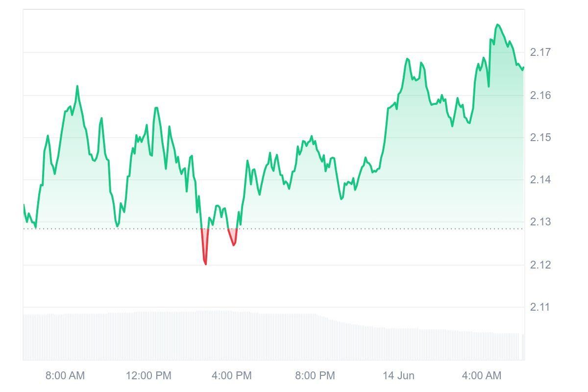Click the second smaller red dip
Viewport: 588px width, 392px height.
click(x=234, y=244)
